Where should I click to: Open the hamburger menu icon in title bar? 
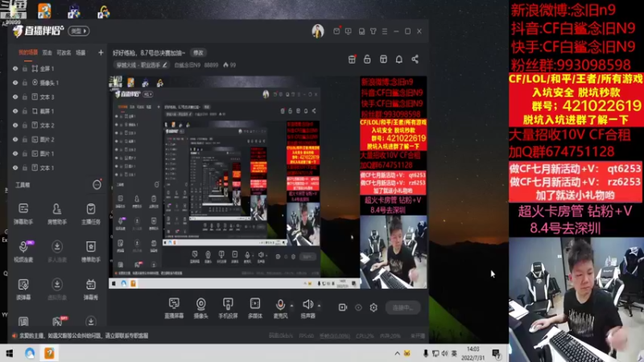point(385,31)
